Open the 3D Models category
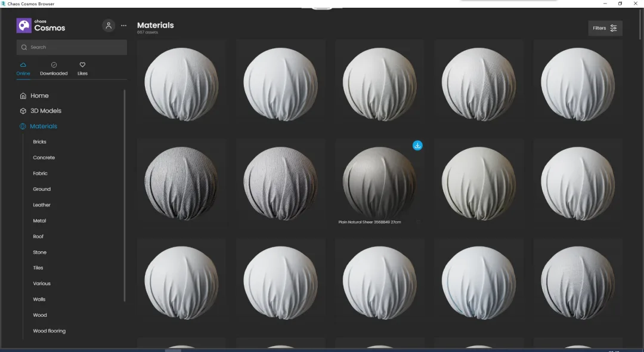This screenshot has height=352, width=644. 41,111
